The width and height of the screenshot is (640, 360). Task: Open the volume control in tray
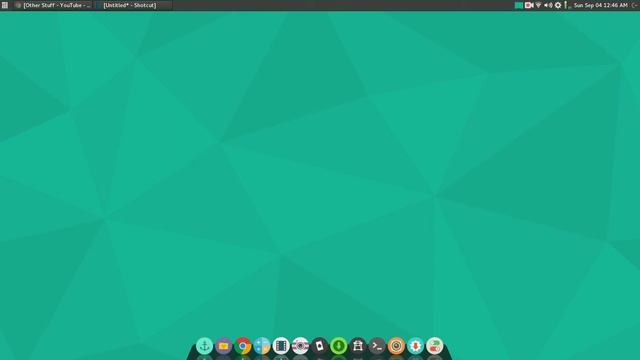coord(548,5)
